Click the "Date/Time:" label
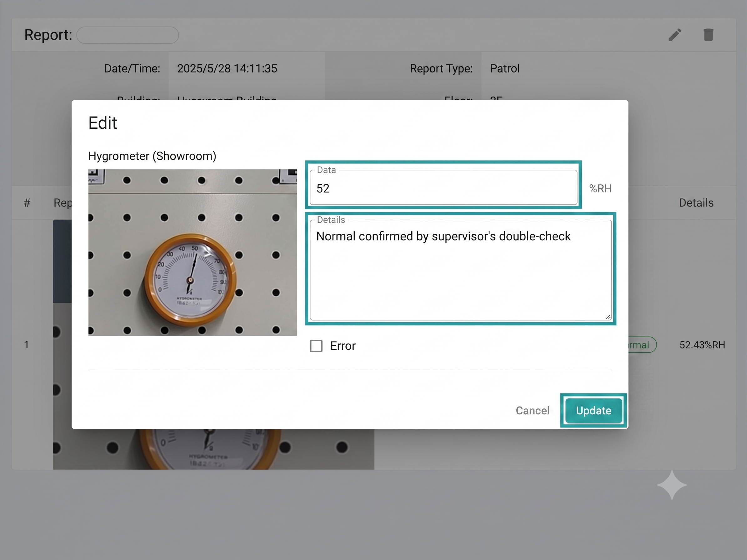747x560 pixels. [132, 68]
